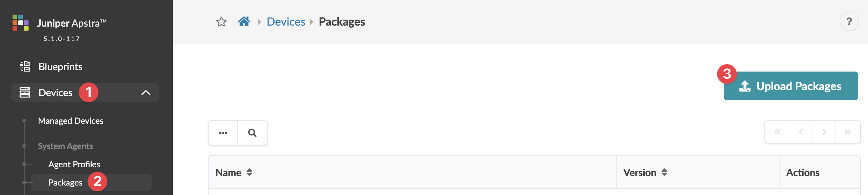Select Managed Devices in sidebar
Screen dimensions: 868x195
71,121
